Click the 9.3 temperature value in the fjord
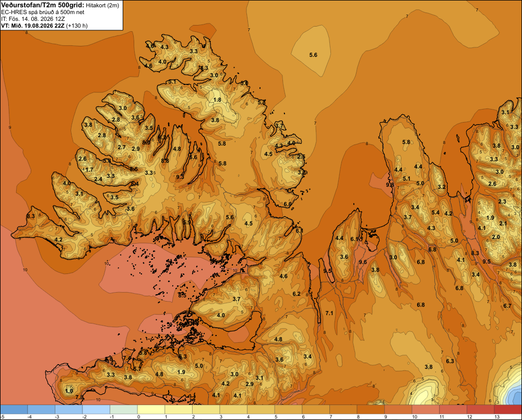 click(x=180, y=177)
